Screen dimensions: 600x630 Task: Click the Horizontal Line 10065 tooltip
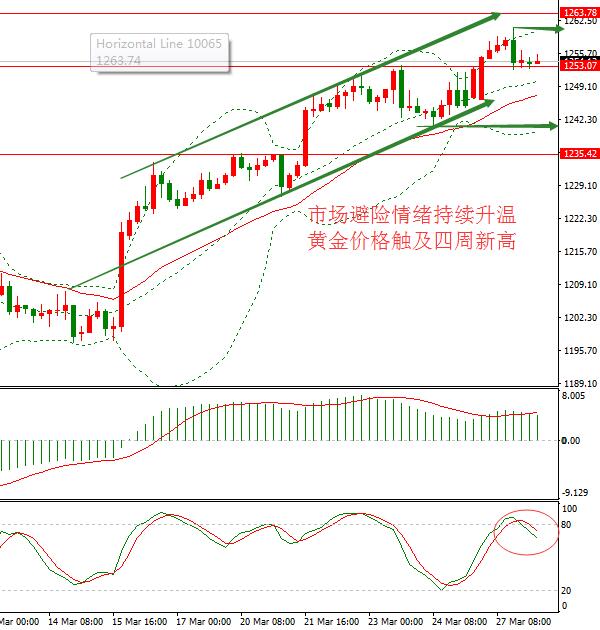tap(160, 52)
